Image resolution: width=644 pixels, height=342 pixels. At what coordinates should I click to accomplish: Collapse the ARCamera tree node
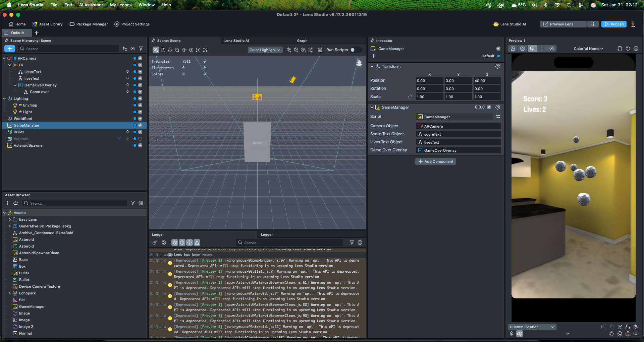point(4,58)
